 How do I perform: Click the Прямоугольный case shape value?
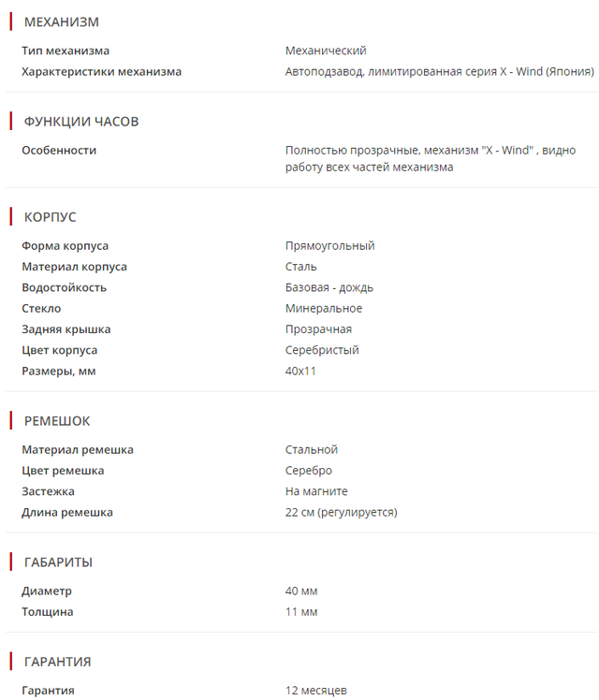click(329, 245)
